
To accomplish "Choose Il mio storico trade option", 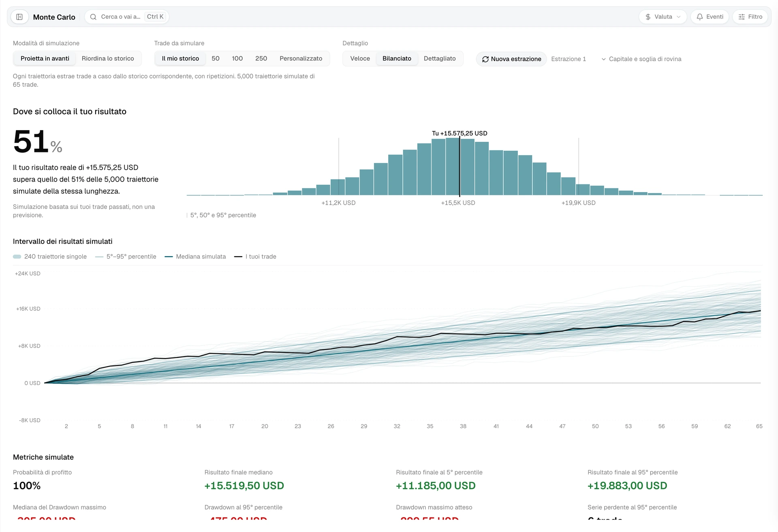I will (x=180, y=59).
